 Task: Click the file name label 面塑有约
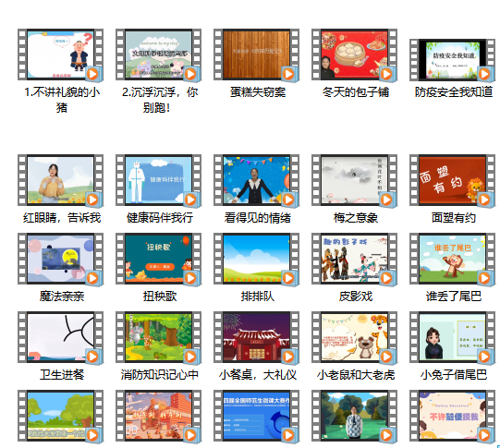454,218
